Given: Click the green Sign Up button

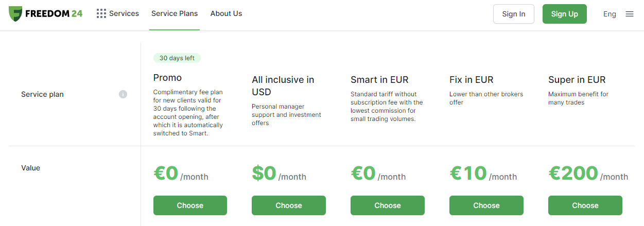Looking at the screenshot, I should [x=565, y=14].
